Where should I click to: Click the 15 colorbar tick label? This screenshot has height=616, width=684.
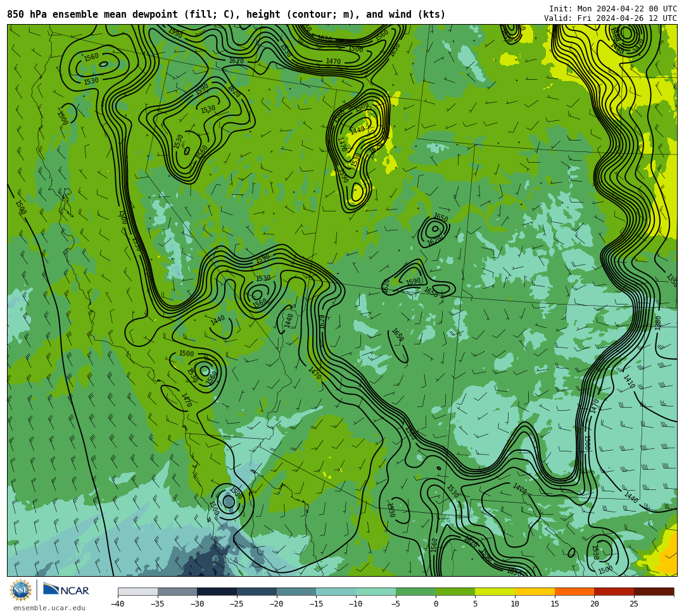554,604
